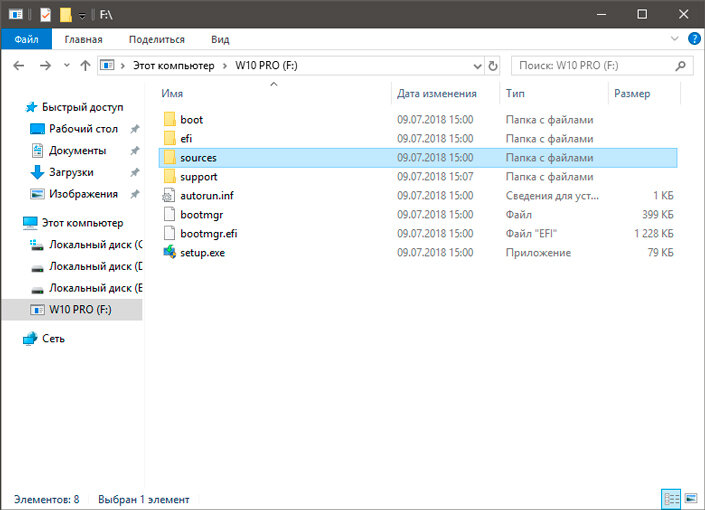Open the recent locations dropdown
This screenshot has height=510, width=705.
coord(67,66)
